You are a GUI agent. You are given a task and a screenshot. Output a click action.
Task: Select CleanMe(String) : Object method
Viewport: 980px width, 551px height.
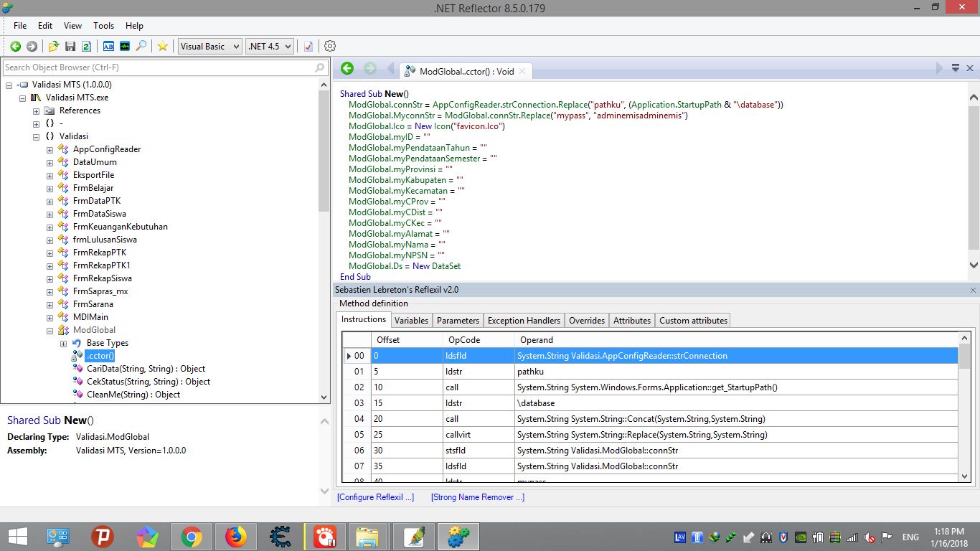coord(133,395)
